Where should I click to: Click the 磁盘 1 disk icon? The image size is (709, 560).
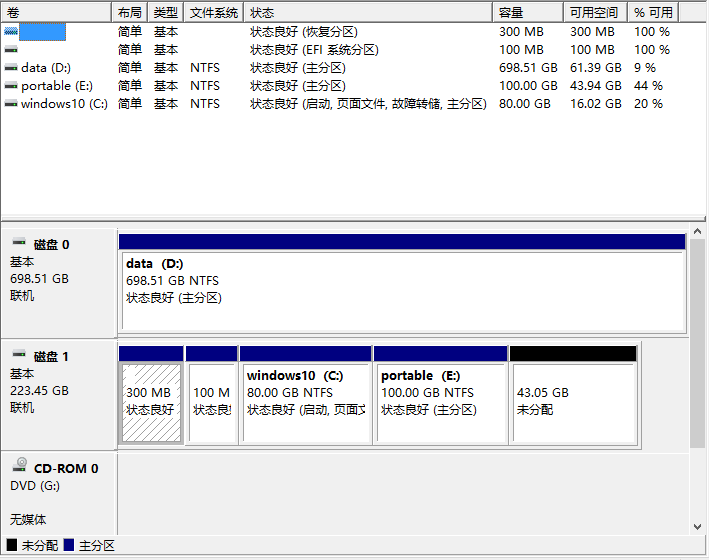tap(19, 356)
